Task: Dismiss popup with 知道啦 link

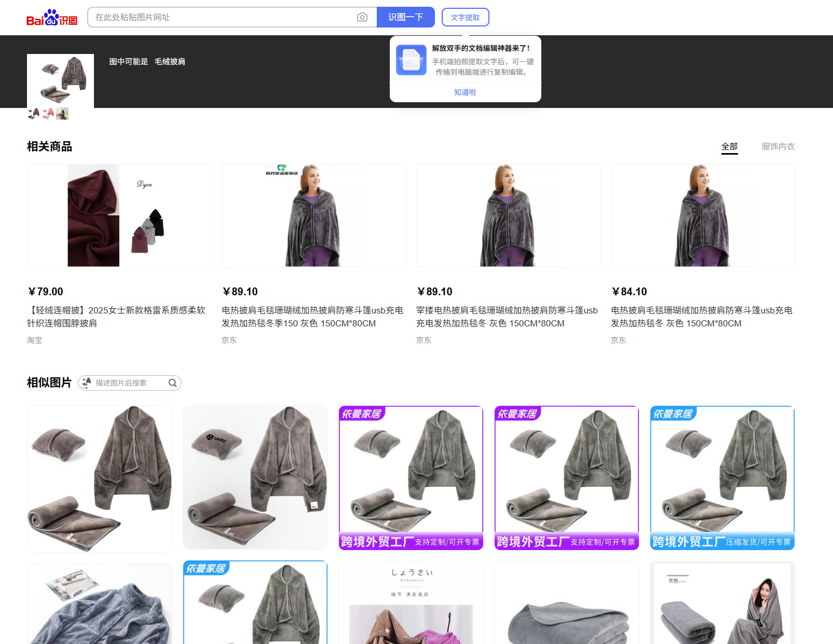Action: click(x=465, y=92)
